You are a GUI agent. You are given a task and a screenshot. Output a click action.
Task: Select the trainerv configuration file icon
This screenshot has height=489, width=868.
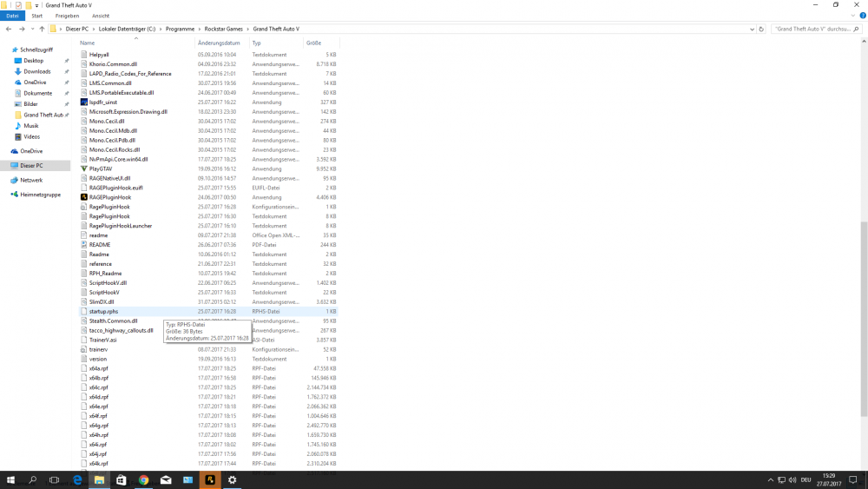click(84, 349)
